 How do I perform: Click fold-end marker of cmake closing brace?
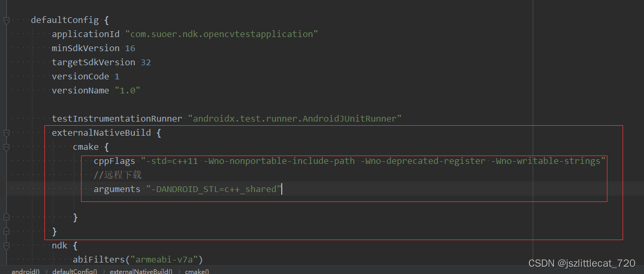click(6, 217)
